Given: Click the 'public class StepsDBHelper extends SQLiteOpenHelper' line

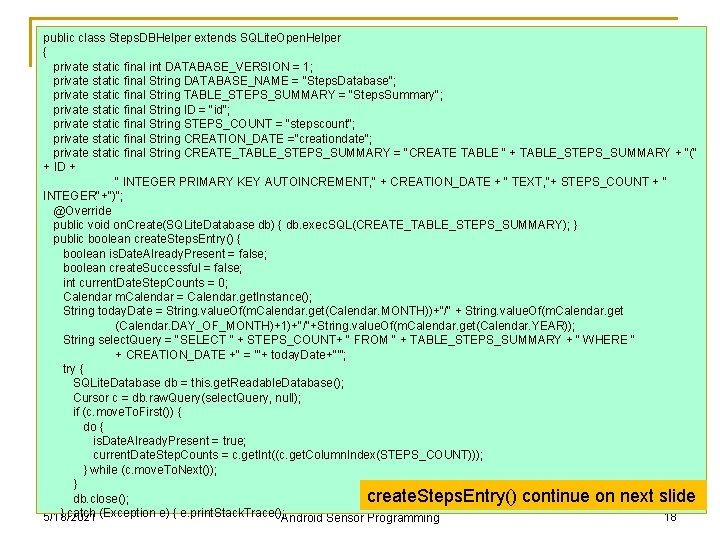Looking at the screenshot, I should (x=192, y=38).
